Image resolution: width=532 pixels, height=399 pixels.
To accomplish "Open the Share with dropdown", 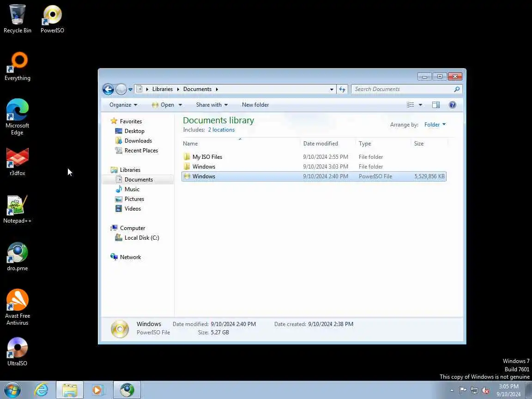I will click(212, 105).
